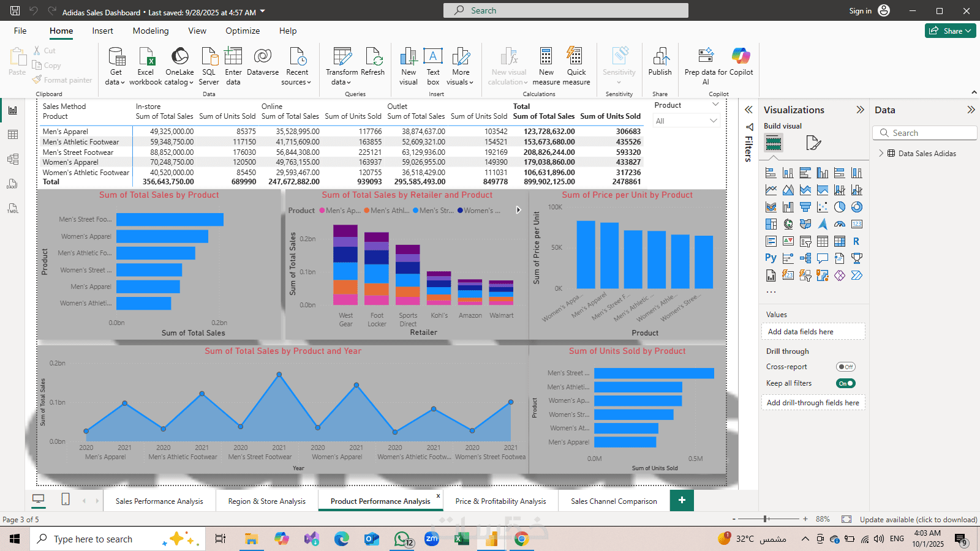Viewport: 980px width, 551px height.
Task: Select the Pie chart visual type
Action: click(840, 207)
